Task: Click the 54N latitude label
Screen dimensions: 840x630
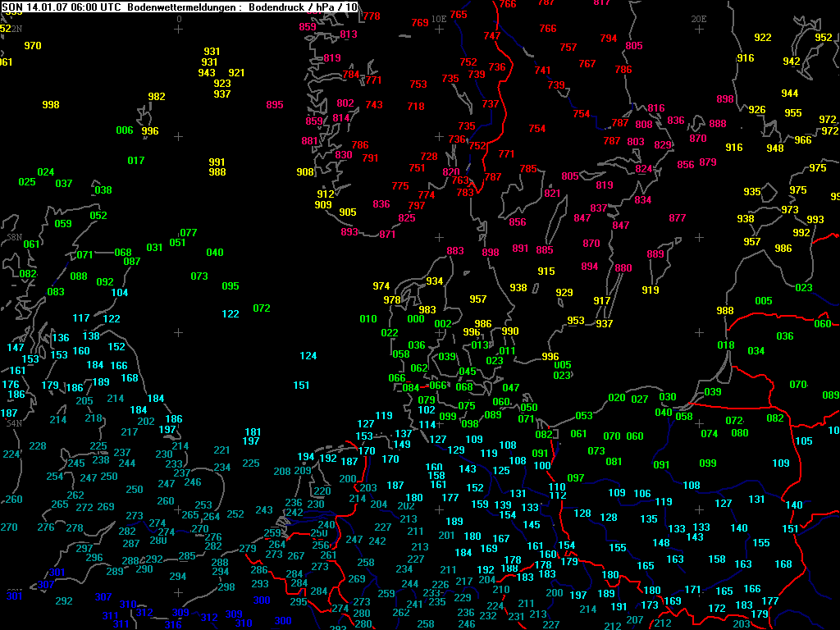Action: (14, 423)
